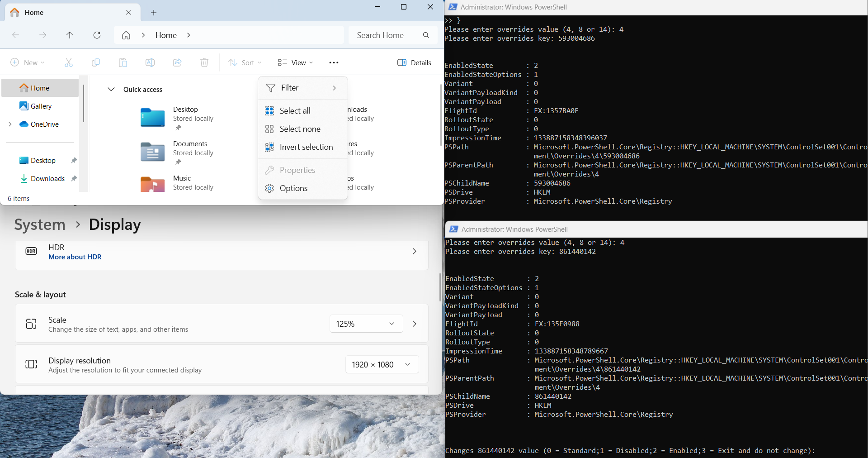Choose Invert selection from the menu
This screenshot has height=458, width=868.
(303, 147)
